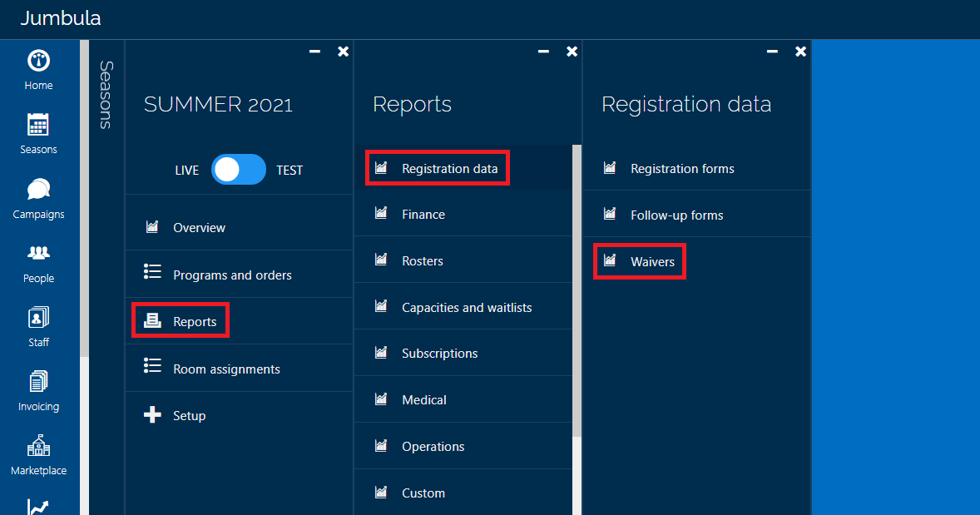Close the Reports panel

pyautogui.click(x=572, y=52)
